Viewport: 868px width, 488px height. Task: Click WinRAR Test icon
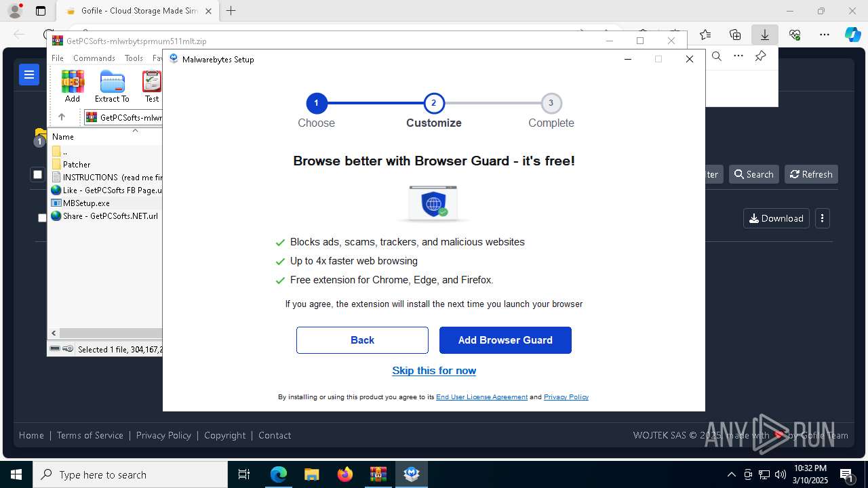152,87
